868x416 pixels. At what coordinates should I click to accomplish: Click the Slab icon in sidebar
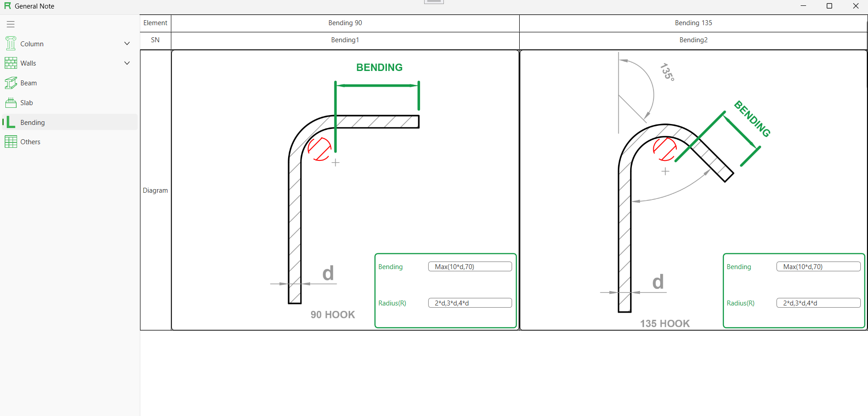coord(11,103)
